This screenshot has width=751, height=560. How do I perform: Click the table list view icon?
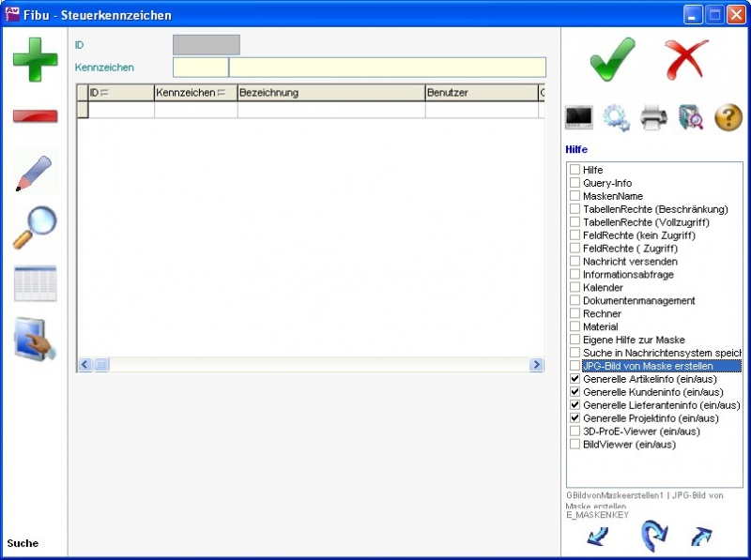click(x=35, y=283)
